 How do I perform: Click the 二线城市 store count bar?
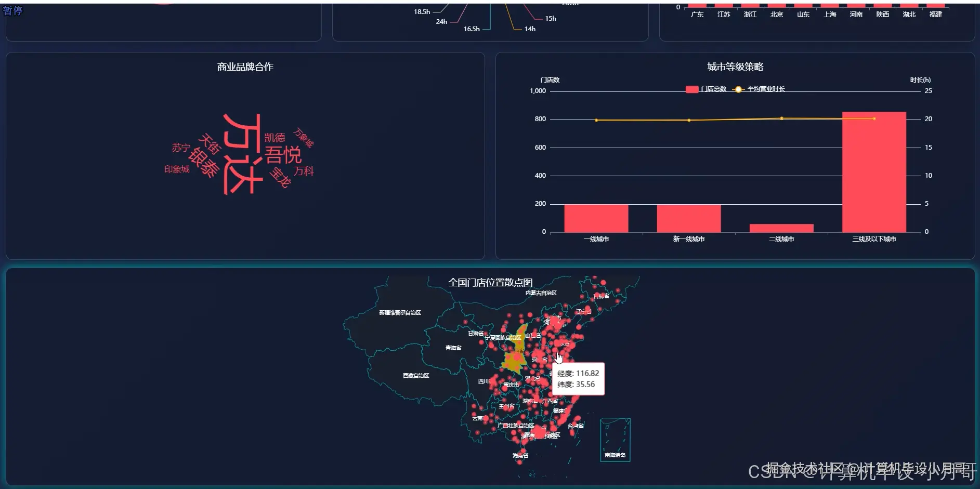click(781, 228)
